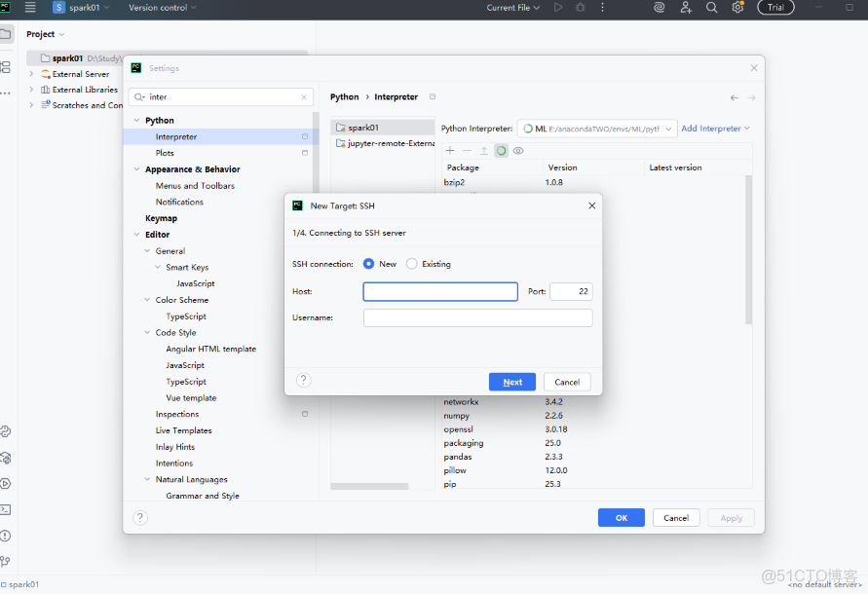Click the project list horizontal scrollbar
This screenshot has height=594, width=868.
click(x=369, y=486)
